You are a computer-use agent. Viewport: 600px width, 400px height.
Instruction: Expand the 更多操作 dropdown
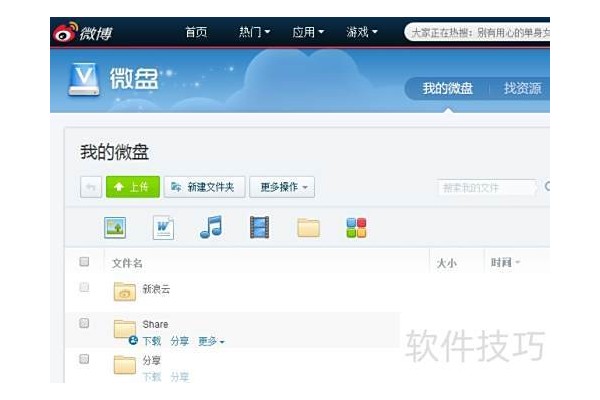pyautogui.click(x=282, y=187)
